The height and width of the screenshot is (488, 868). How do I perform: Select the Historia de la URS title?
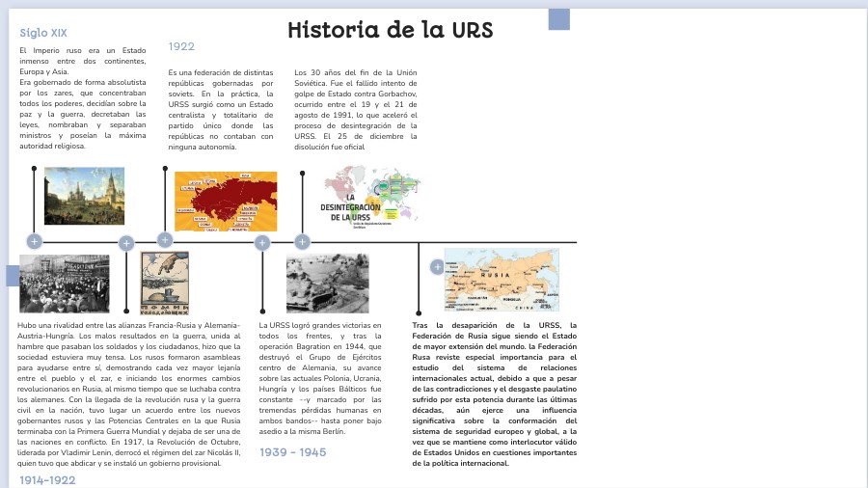point(391,30)
